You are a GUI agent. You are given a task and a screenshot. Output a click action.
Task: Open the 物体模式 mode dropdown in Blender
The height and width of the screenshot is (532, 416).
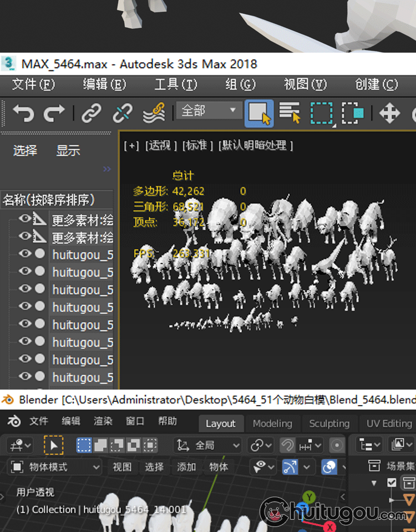pos(55,467)
